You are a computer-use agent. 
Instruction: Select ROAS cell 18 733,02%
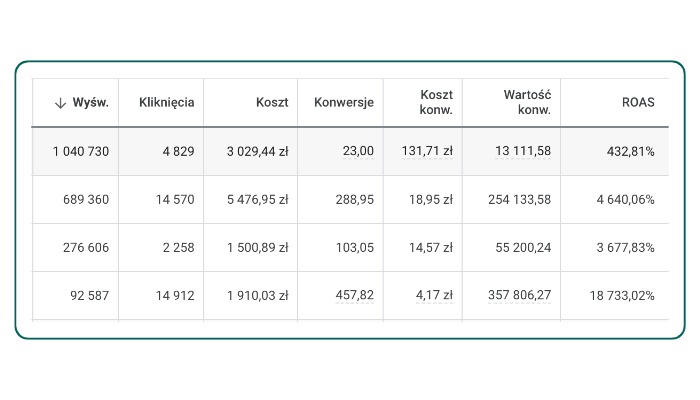click(620, 295)
